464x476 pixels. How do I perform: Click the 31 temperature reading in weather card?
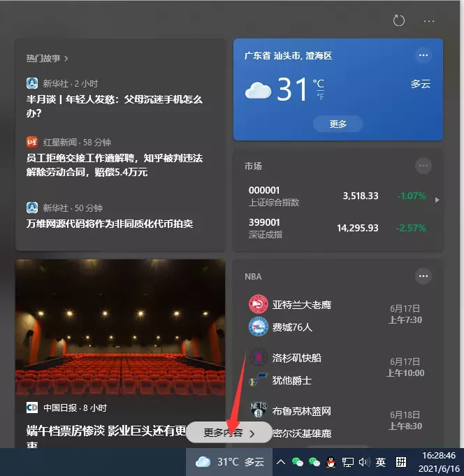292,89
